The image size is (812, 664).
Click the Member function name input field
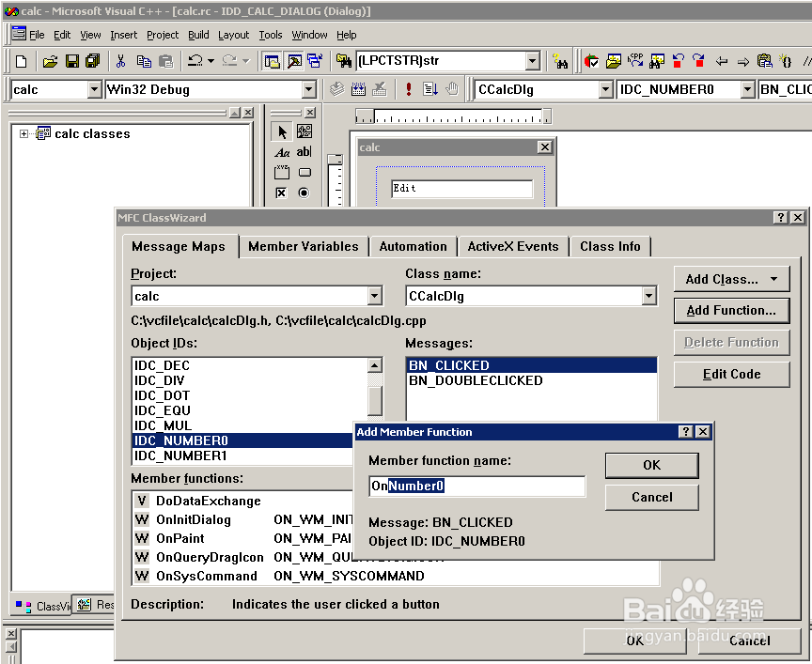476,486
